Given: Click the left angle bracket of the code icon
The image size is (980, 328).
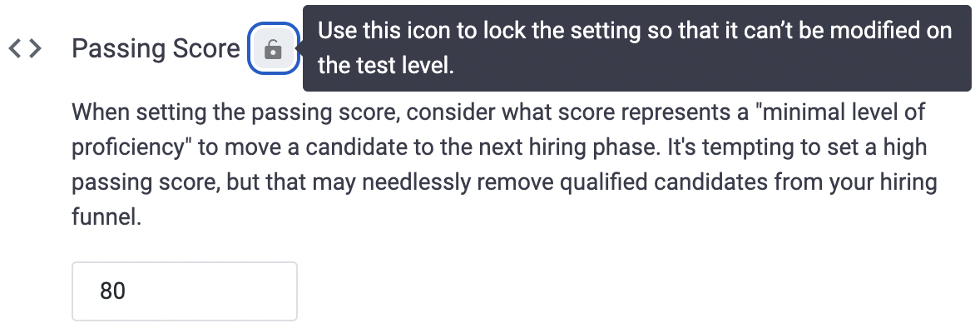Looking at the screenshot, I should coord(15,48).
